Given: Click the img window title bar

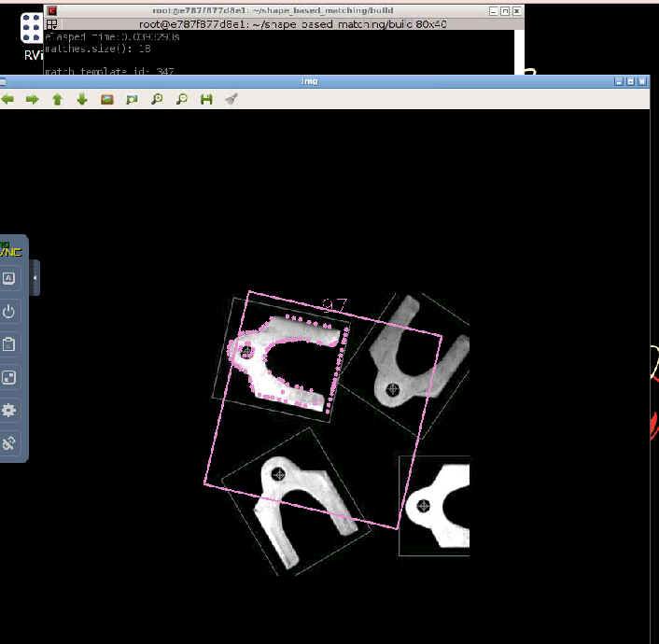Looking at the screenshot, I should pyautogui.click(x=309, y=81).
